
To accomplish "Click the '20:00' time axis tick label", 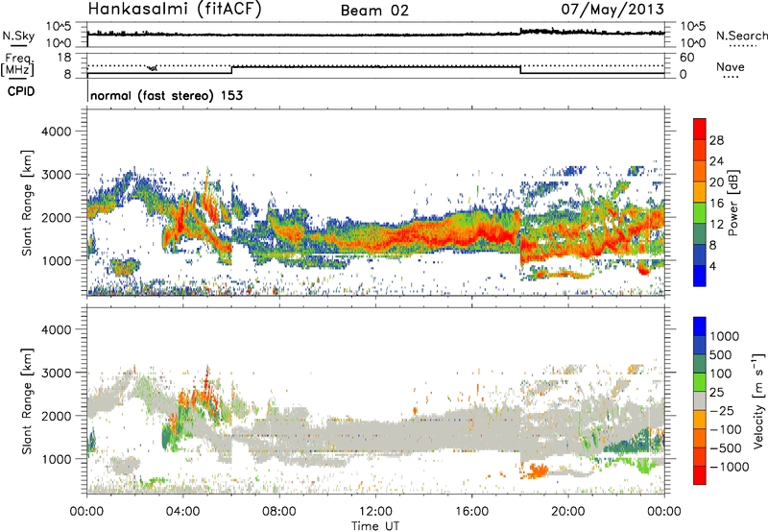I will tap(567, 512).
